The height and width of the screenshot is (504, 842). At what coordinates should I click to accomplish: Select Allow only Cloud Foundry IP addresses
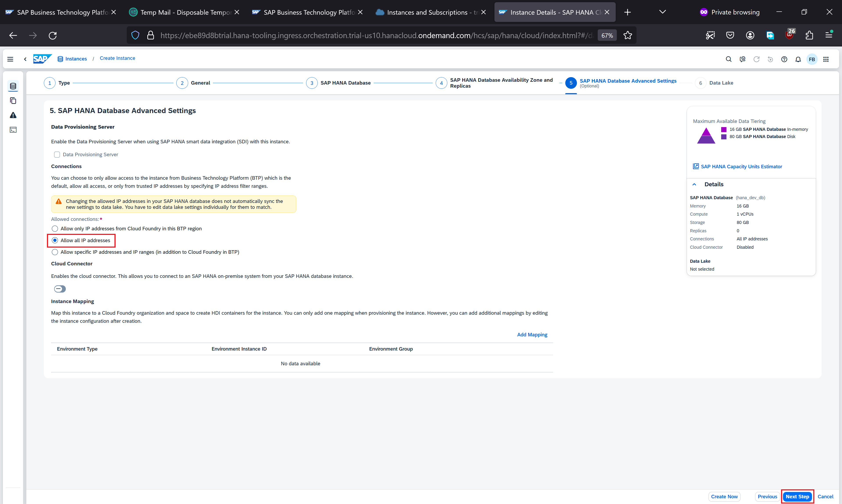click(x=55, y=229)
